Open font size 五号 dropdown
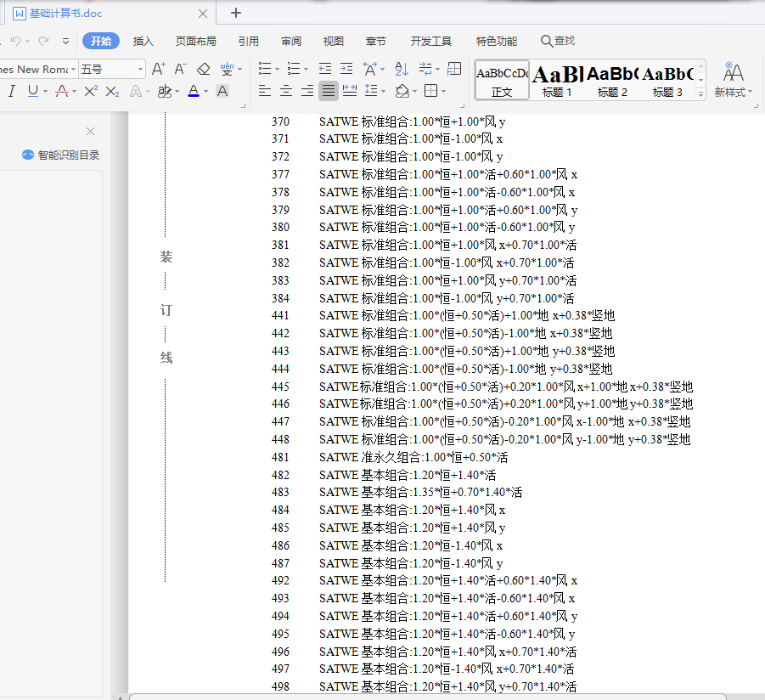 click(140, 70)
